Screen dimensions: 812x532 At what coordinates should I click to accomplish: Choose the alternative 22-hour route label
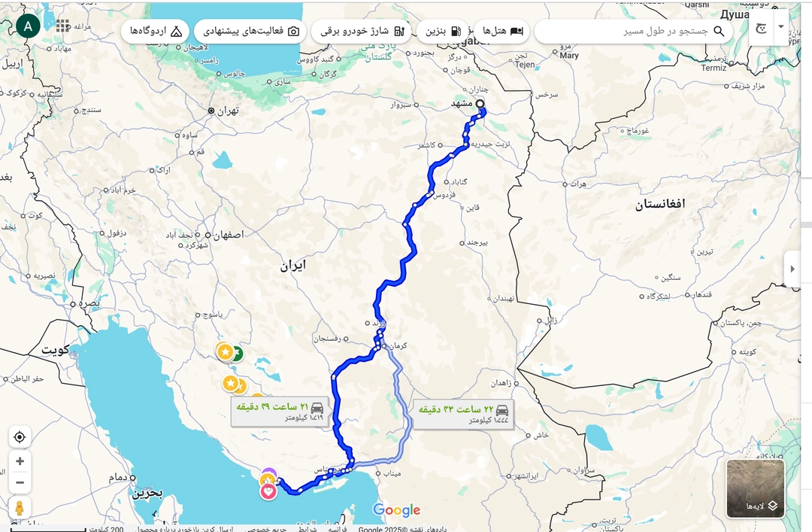463,415
